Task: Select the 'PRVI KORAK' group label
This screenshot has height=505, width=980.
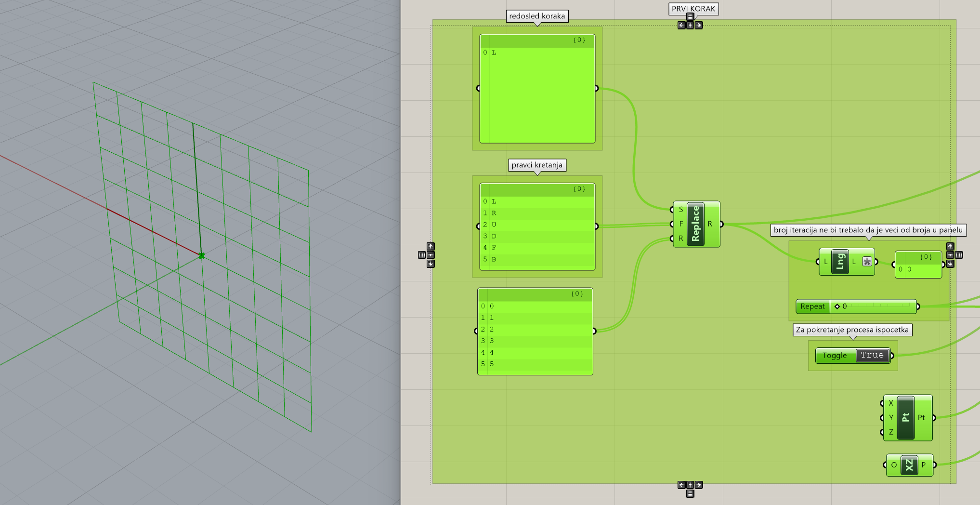Action: pyautogui.click(x=693, y=9)
